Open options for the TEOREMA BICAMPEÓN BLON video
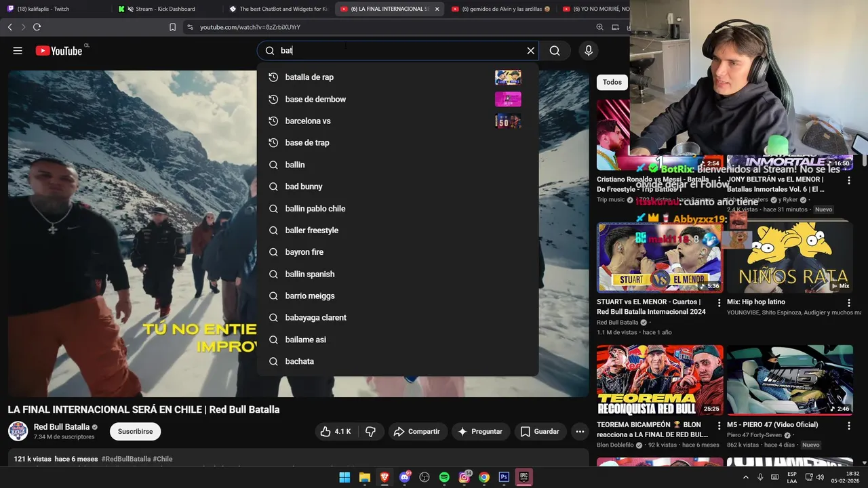868x488 pixels. tap(719, 425)
